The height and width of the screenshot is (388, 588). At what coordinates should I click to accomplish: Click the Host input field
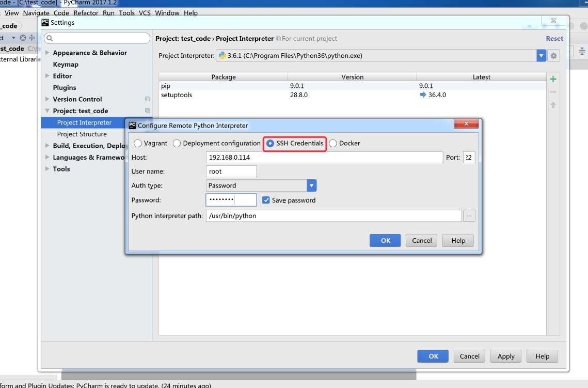(x=324, y=157)
